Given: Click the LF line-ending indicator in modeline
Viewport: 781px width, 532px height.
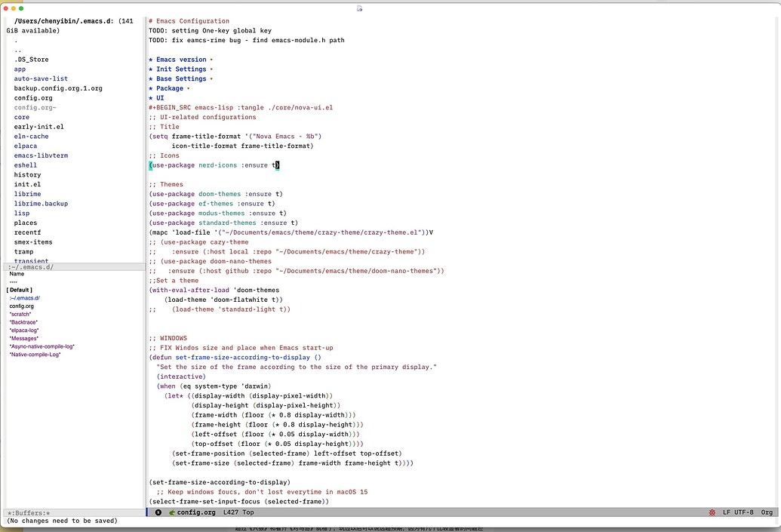Looking at the screenshot, I should [x=727, y=512].
